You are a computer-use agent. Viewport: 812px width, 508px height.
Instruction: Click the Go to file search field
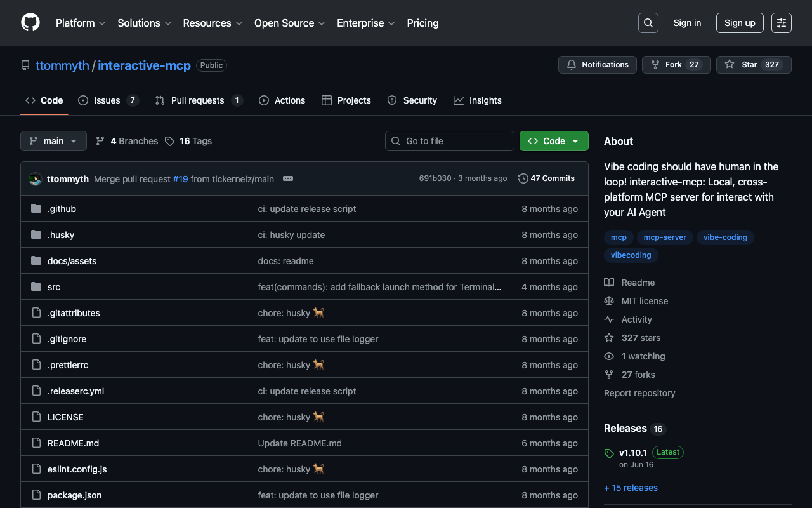pyautogui.click(x=449, y=141)
